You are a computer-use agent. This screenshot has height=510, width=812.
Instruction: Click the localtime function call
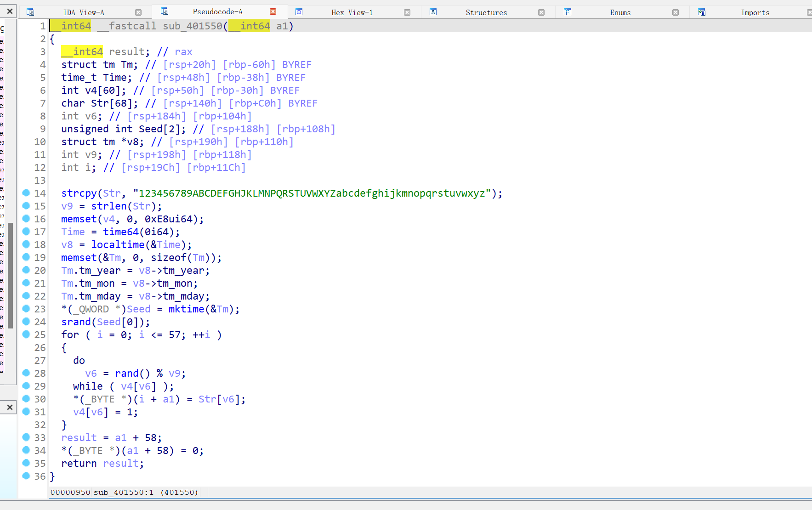[x=118, y=244]
